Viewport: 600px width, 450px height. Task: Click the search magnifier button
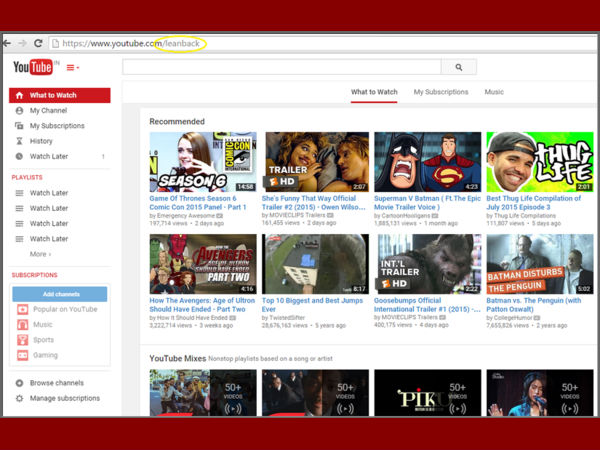(458, 67)
